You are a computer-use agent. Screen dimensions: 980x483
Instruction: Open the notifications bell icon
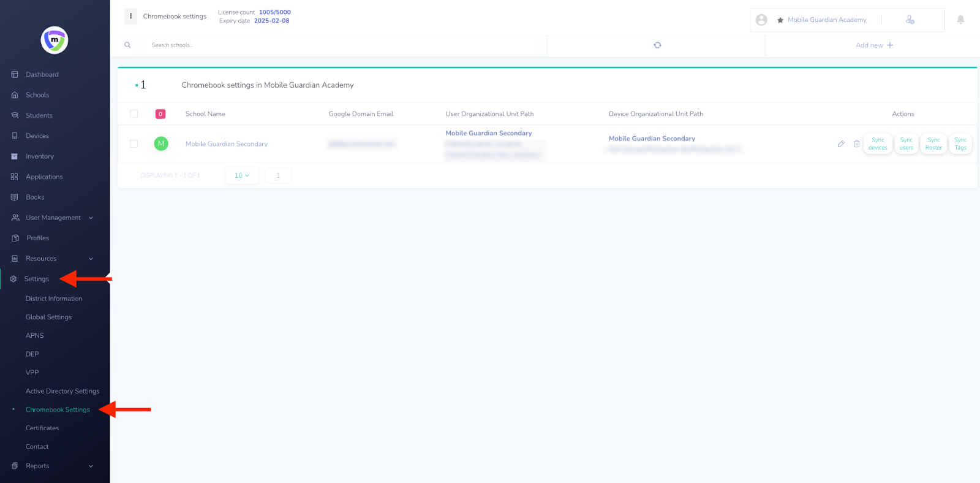960,20
